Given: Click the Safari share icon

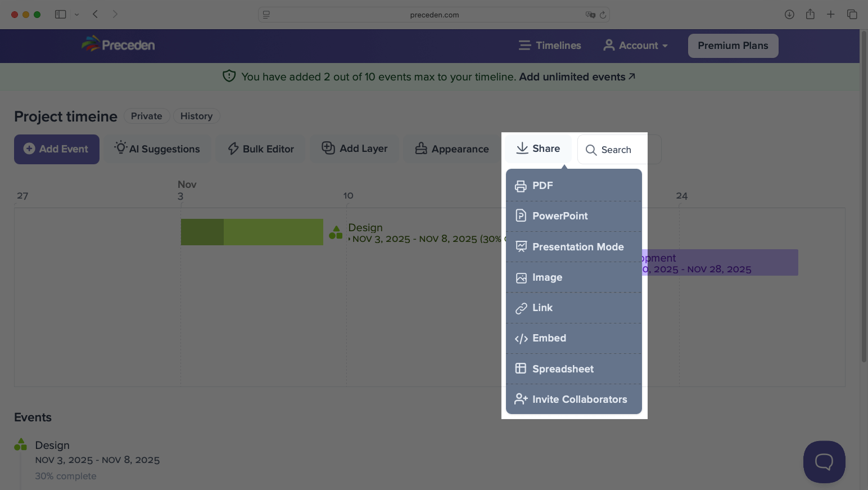Looking at the screenshot, I should click(810, 15).
